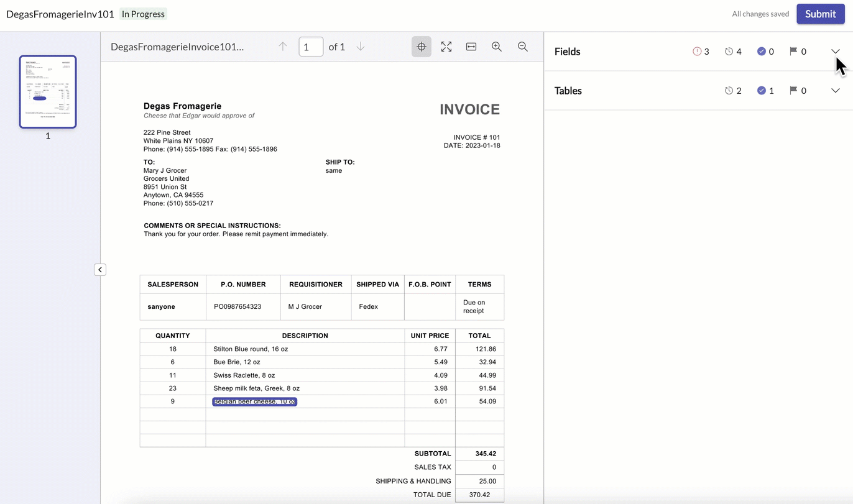Click the fit-to-page expand icon

(446, 47)
